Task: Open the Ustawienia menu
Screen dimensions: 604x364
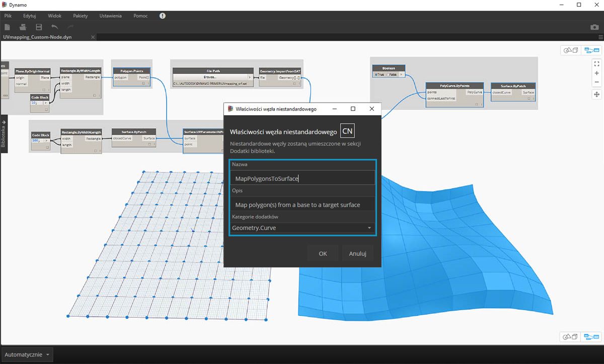Action: [110, 16]
